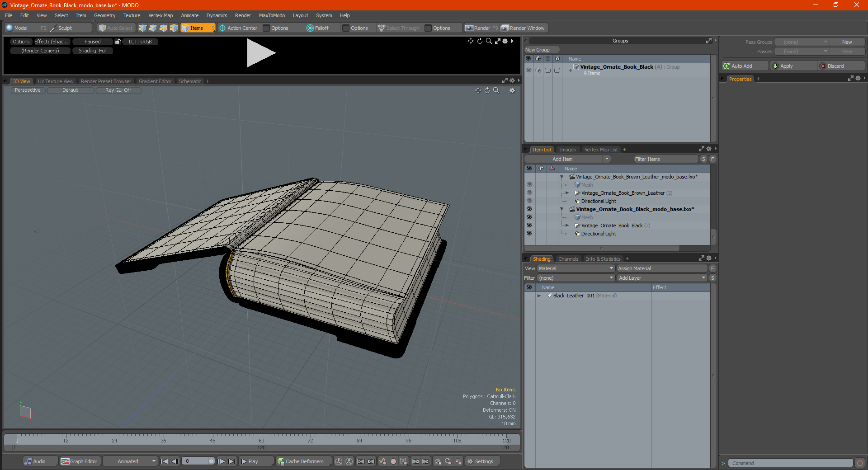
Task: Click the Auto Add button
Action: (745, 66)
